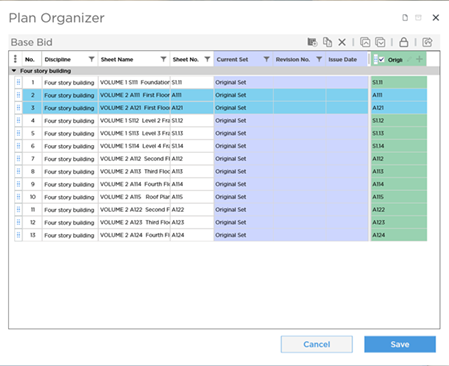Click the Save button
449x366 pixels.
[x=400, y=344]
